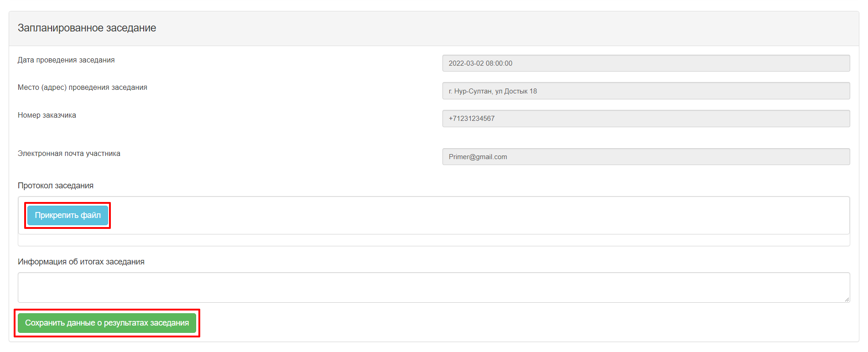
Task: Click the Место (адрес) проведения заседания label
Action: pos(83,88)
